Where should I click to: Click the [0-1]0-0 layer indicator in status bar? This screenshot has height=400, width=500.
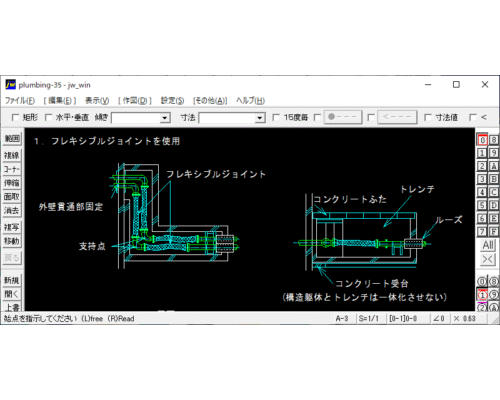[x=403, y=319]
